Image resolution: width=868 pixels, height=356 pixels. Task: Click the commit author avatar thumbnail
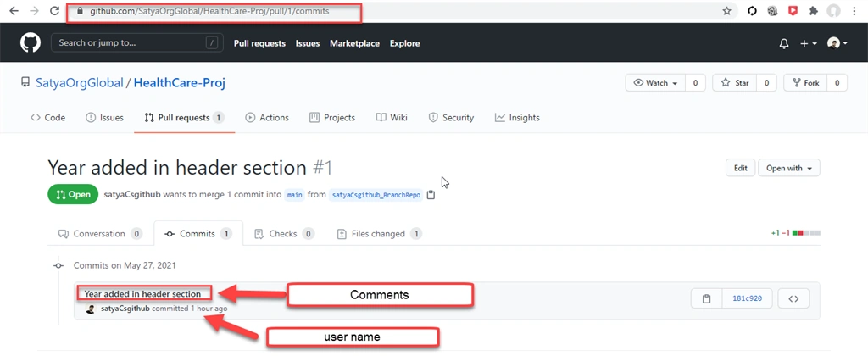[90, 309]
